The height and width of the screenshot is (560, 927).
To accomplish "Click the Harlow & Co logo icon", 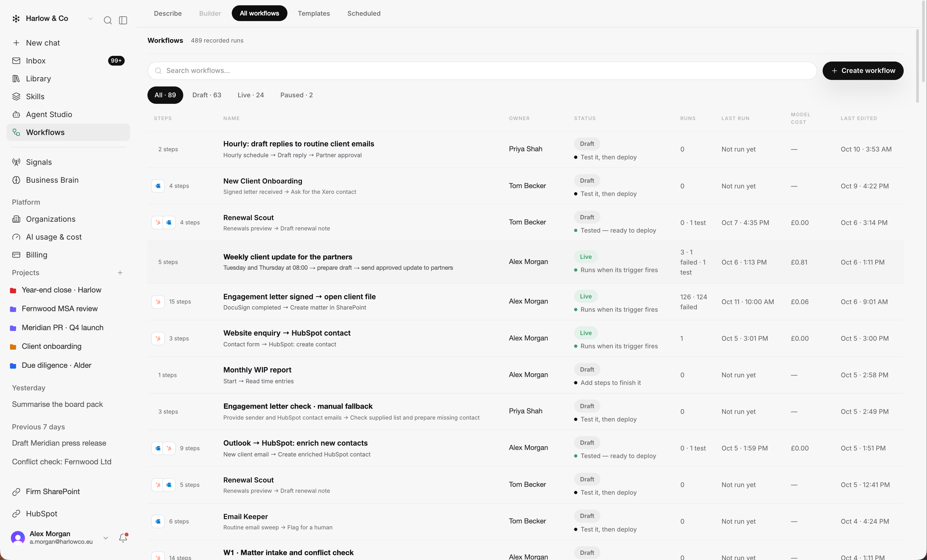I will (x=16, y=18).
